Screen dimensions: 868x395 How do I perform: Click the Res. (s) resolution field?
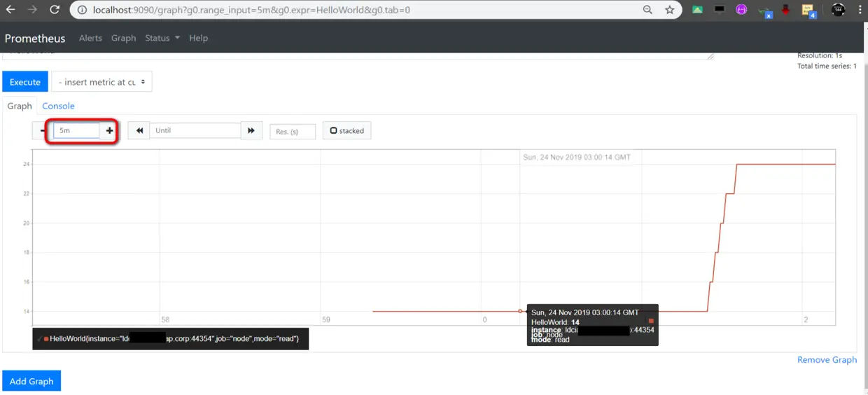(x=293, y=132)
